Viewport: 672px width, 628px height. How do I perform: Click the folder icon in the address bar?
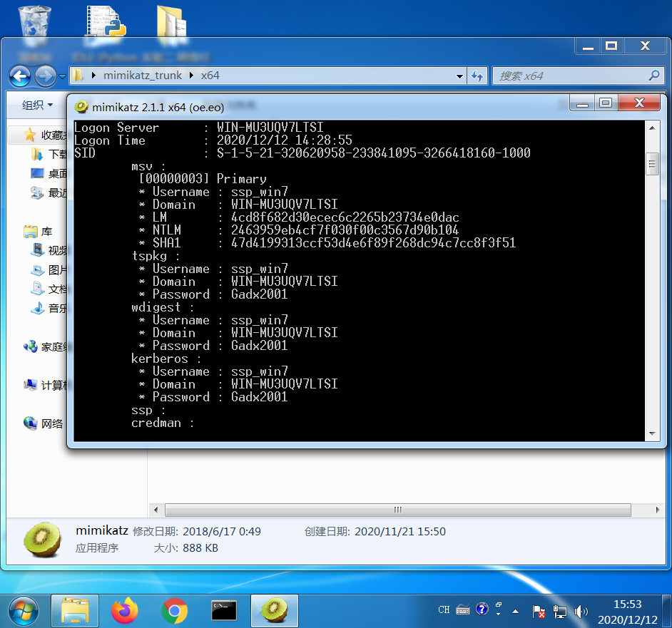[78, 76]
